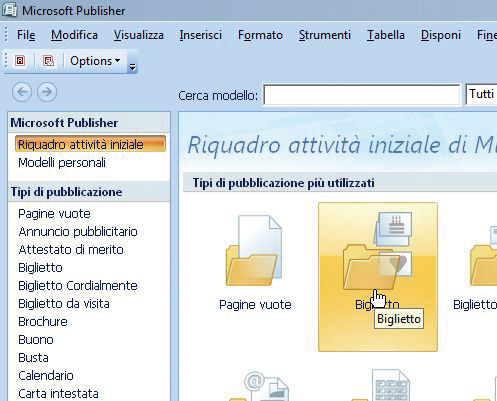Click into the Cerca modello search field
This screenshot has width=497, height=401.
pos(362,95)
